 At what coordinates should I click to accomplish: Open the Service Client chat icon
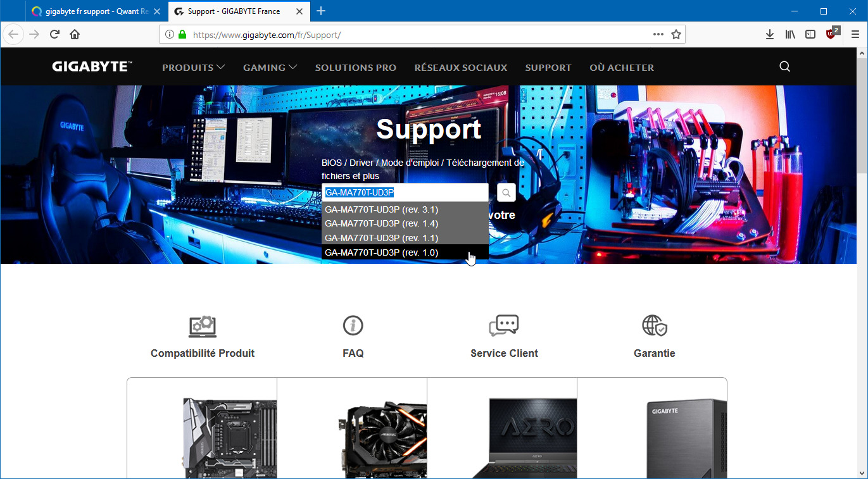pyautogui.click(x=504, y=326)
